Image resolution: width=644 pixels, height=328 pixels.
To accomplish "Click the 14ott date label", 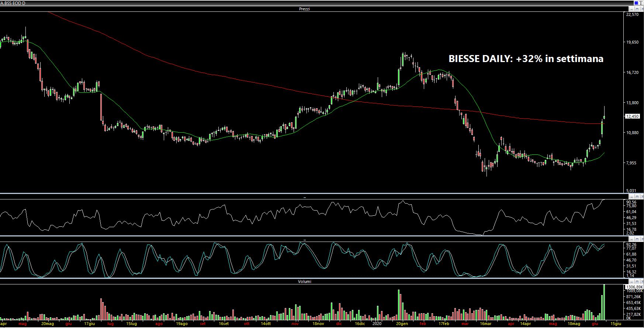I will click(266, 324).
